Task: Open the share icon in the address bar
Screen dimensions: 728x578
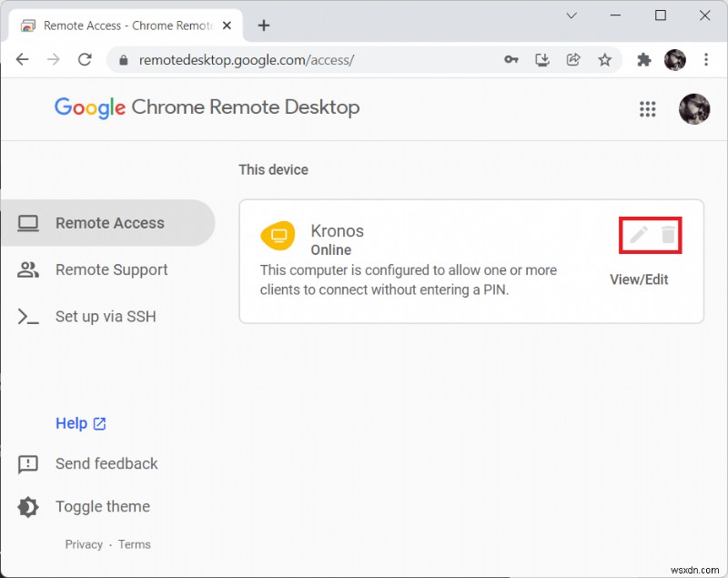Action: (573, 59)
